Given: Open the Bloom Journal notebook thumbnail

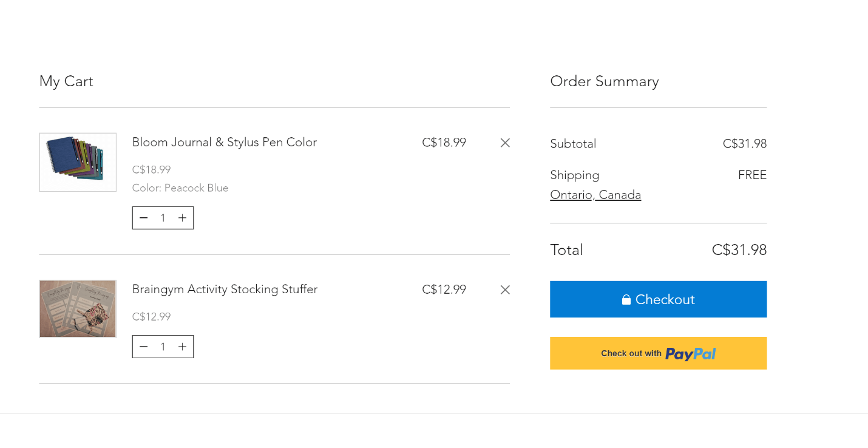Looking at the screenshot, I should [x=78, y=162].
